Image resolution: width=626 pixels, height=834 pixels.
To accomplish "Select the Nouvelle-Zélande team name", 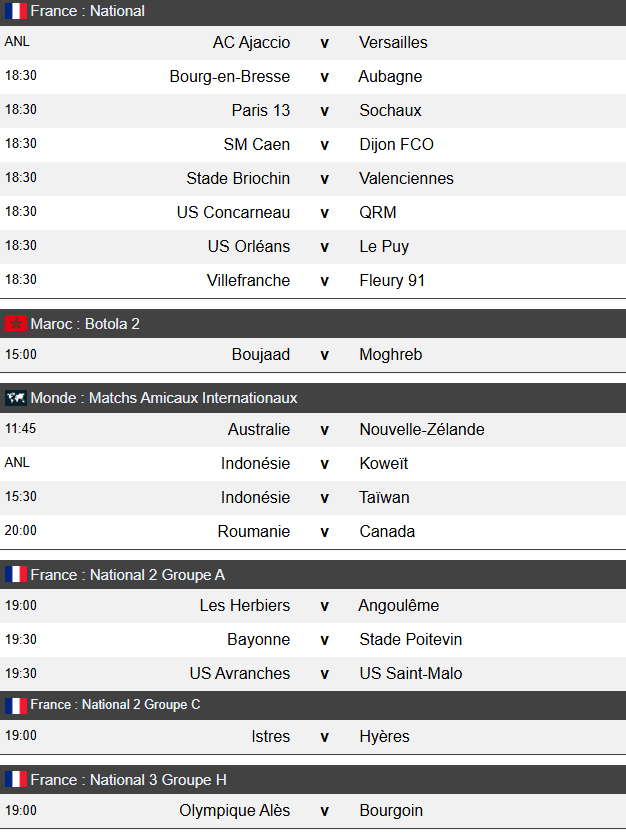I will 421,430.
